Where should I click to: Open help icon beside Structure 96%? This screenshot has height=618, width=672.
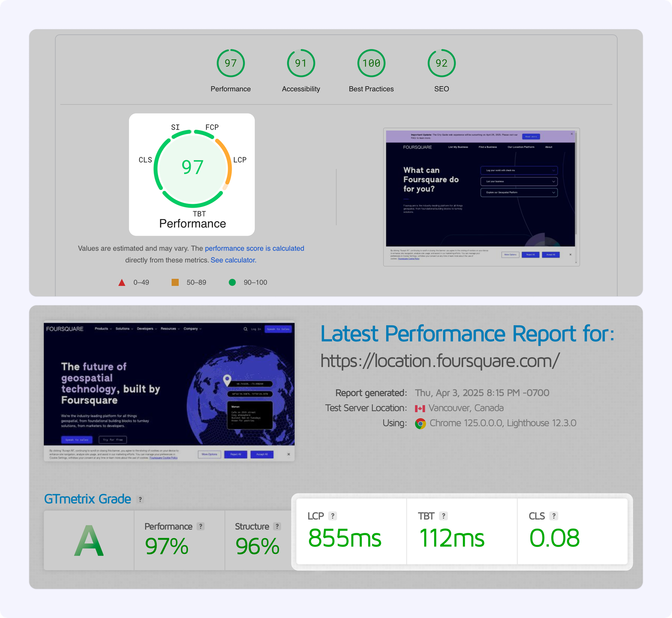point(277,527)
